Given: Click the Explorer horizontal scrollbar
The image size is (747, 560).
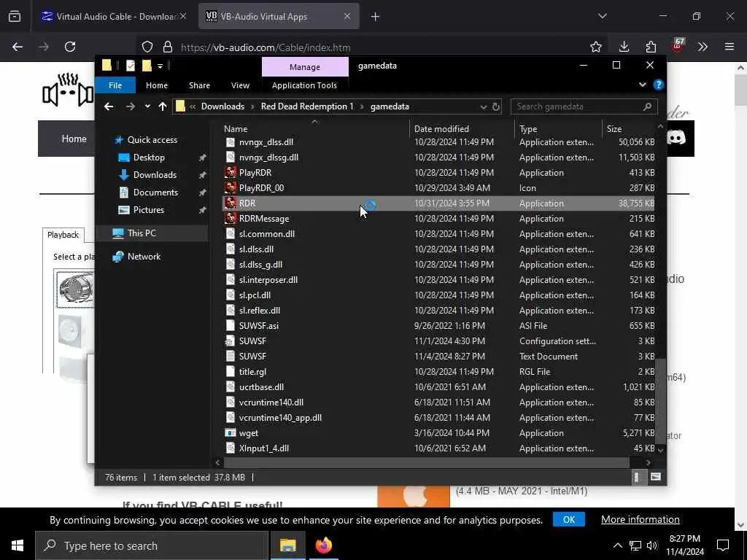Looking at the screenshot, I should pyautogui.click(x=426, y=462).
